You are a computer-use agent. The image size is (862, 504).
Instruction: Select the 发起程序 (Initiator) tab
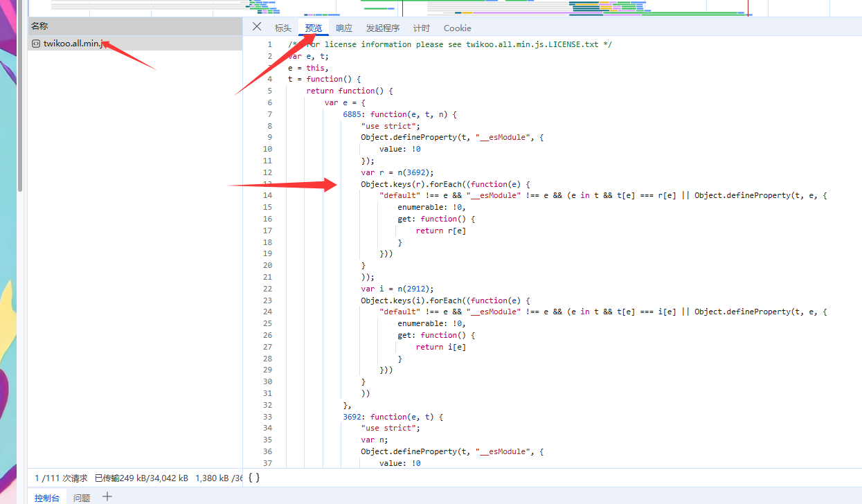point(383,28)
